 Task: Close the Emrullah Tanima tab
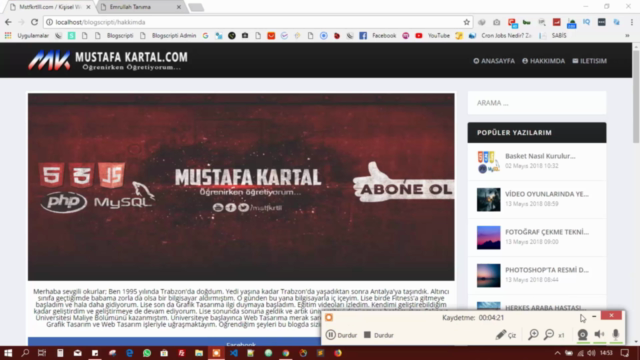click(x=179, y=7)
